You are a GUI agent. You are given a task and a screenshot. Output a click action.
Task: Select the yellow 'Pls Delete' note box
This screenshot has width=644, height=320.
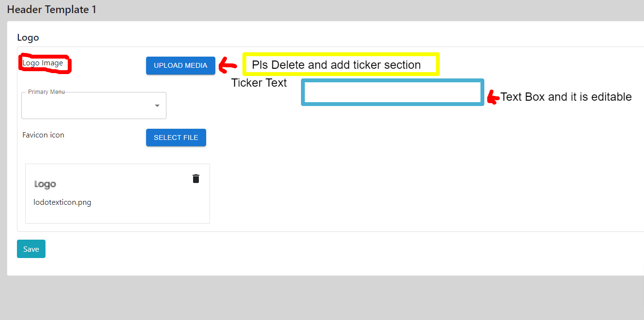point(341,64)
